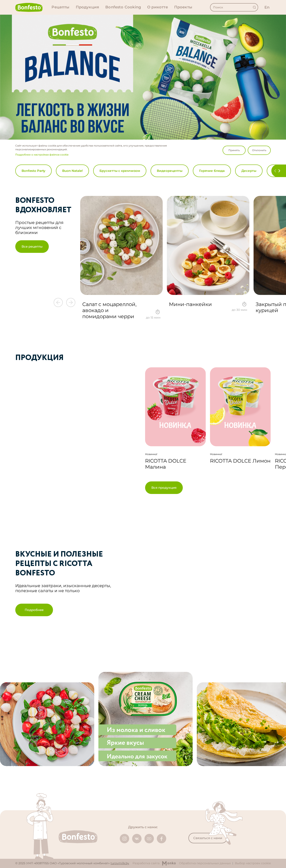Screen dimensions: 286x868
Task: Go to previous recipe with left arrow
Action: point(58,302)
